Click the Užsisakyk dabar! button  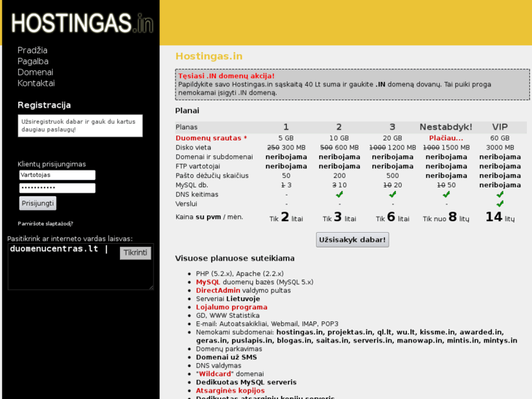pyautogui.click(x=352, y=239)
